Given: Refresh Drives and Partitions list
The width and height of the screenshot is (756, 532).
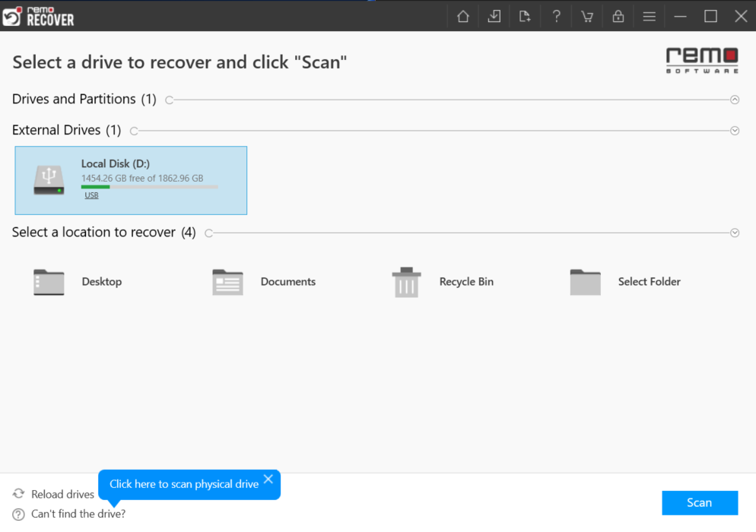Looking at the screenshot, I should pyautogui.click(x=170, y=100).
